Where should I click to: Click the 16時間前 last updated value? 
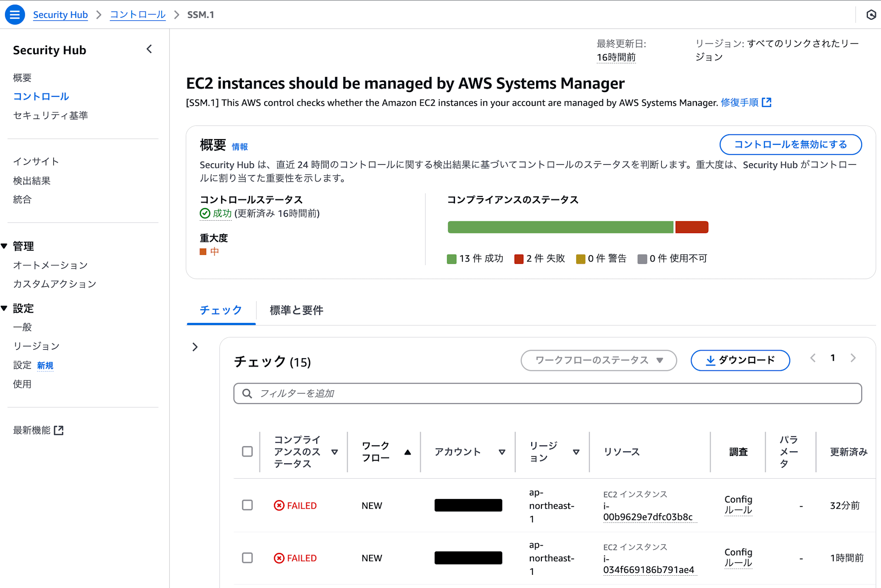616,57
